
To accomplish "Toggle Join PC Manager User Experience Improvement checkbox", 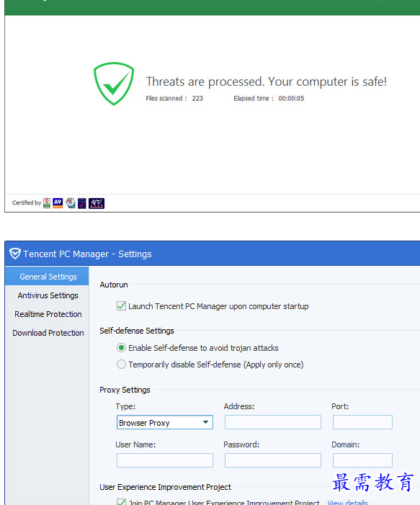I will [122, 502].
